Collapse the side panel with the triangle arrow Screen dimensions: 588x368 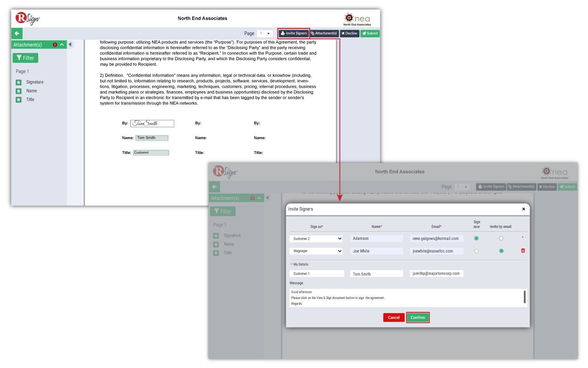[70, 44]
